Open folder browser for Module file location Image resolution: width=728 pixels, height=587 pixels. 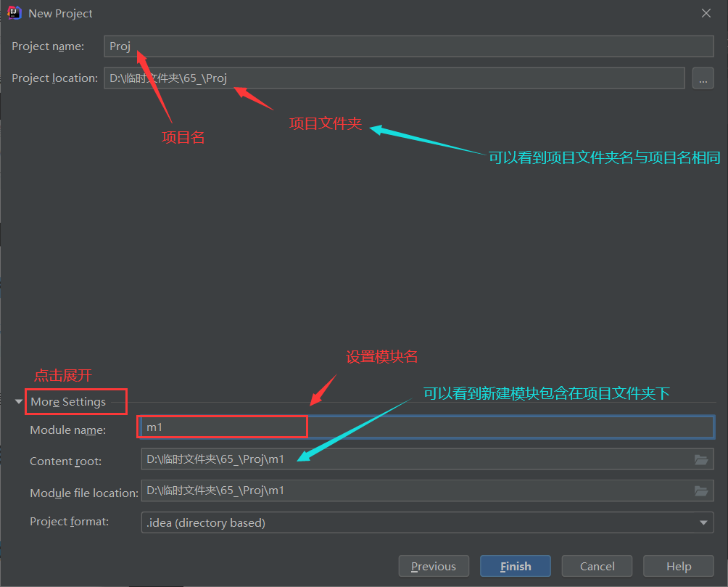point(700,490)
